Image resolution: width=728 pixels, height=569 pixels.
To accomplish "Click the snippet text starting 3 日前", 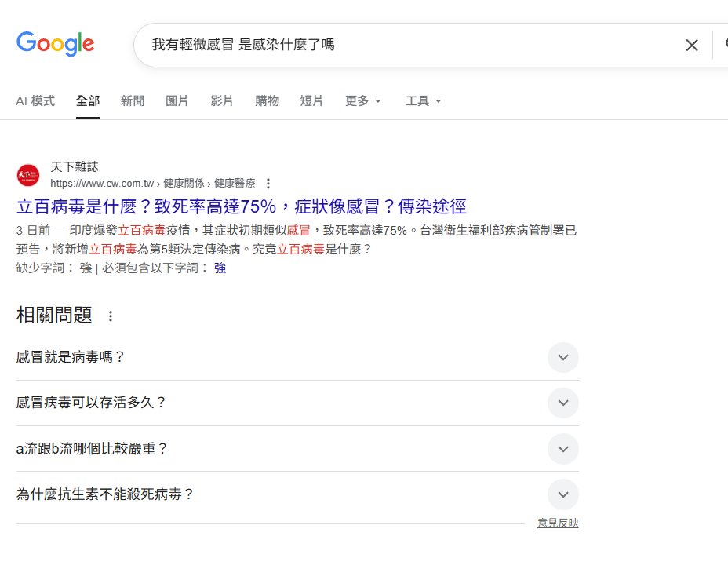I will point(297,239).
